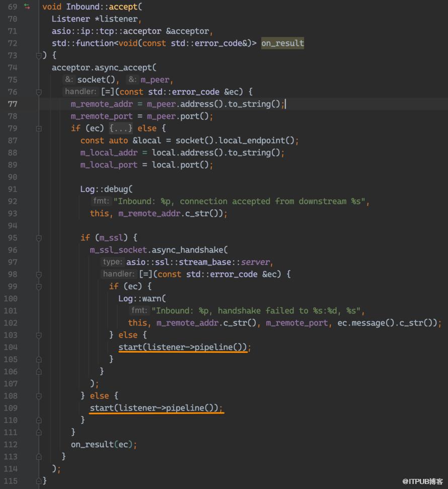Click m_ssl_socket on line 96

pos(118,250)
